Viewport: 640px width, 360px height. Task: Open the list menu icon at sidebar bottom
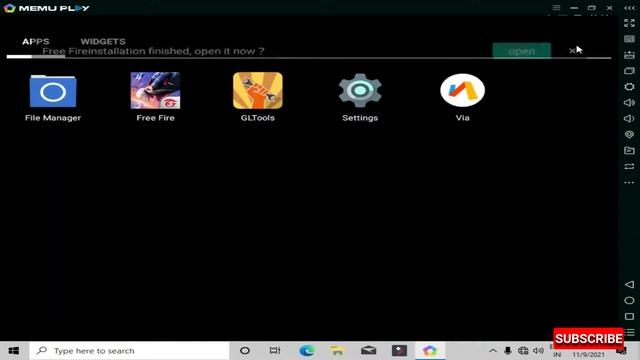coord(631,332)
